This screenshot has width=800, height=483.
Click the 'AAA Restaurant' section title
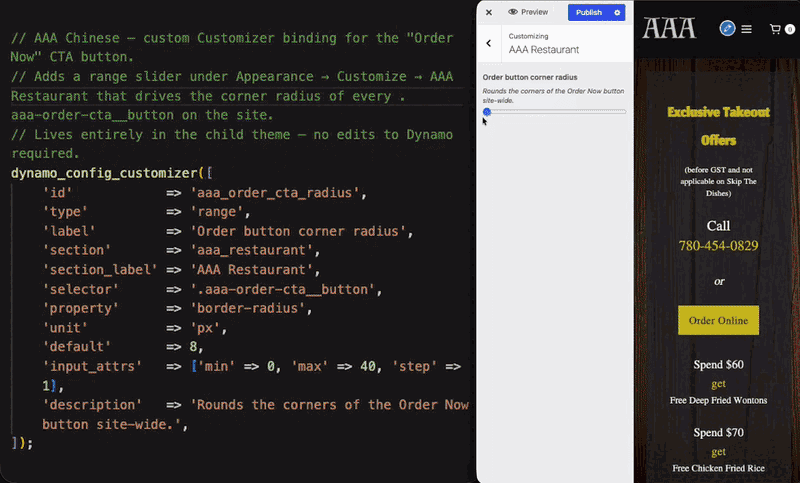pos(544,49)
